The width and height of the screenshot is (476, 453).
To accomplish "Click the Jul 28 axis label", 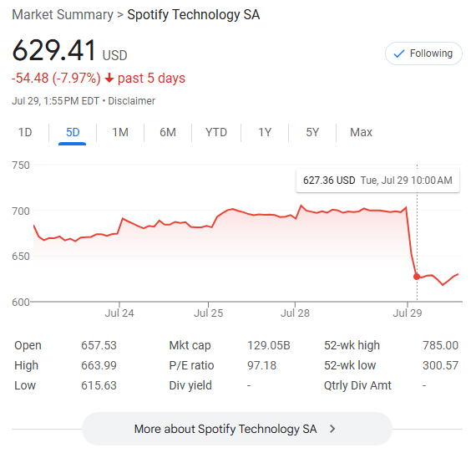I will pos(295,313).
